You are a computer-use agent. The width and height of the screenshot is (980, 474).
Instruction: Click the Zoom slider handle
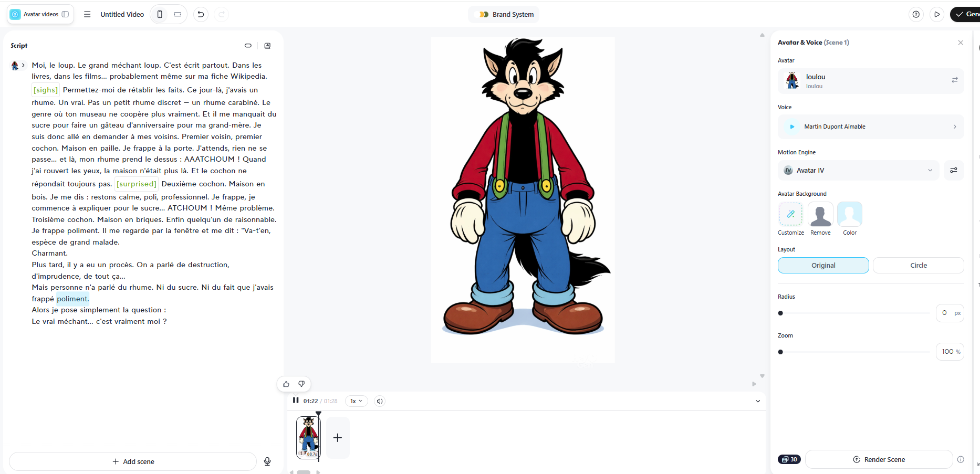[x=780, y=352]
